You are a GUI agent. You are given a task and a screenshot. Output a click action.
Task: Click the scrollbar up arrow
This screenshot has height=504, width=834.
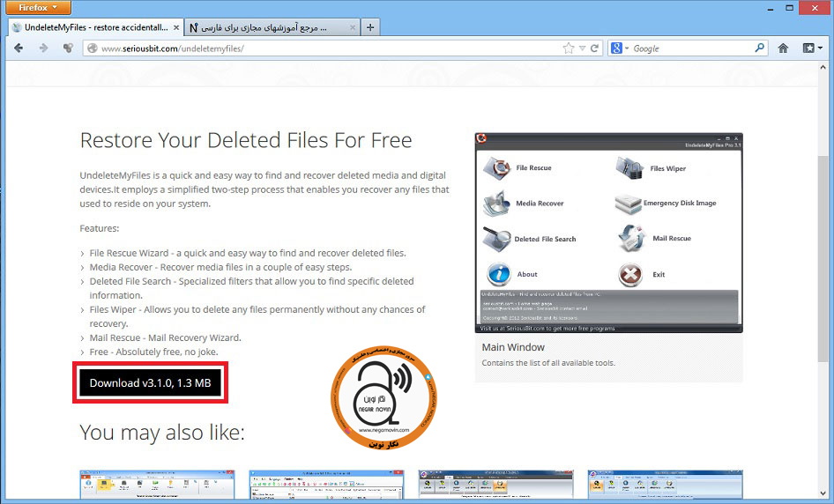click(823, 68)
